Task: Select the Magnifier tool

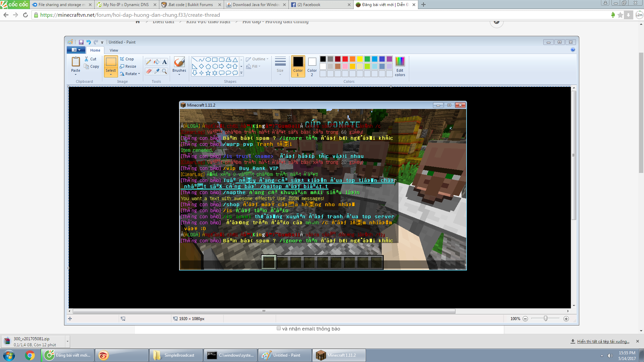Action: click(x=164, y=71)
